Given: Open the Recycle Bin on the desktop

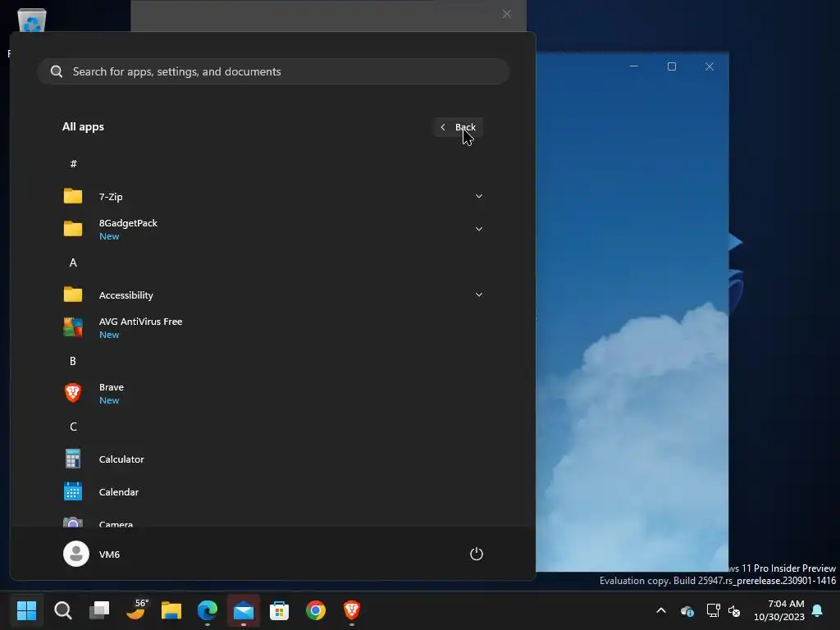Looking at the screenshot, I should pos(32,21).
